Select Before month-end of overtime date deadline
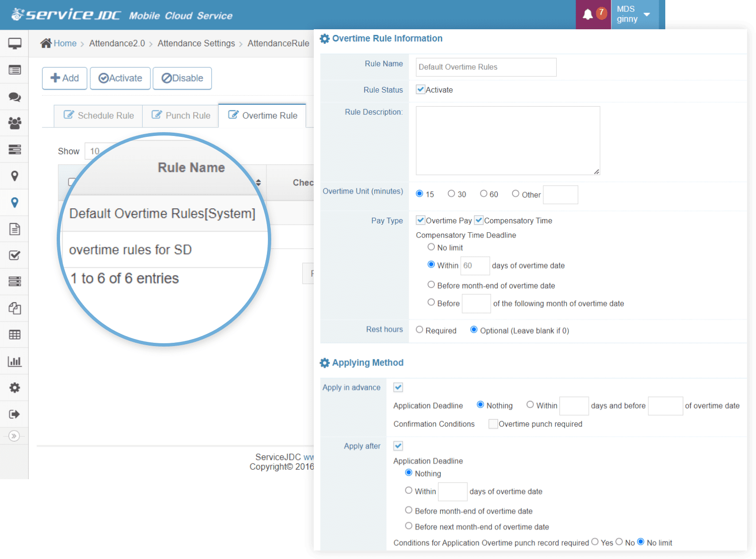Screen dimensions: 756x559 pos(431,285)
